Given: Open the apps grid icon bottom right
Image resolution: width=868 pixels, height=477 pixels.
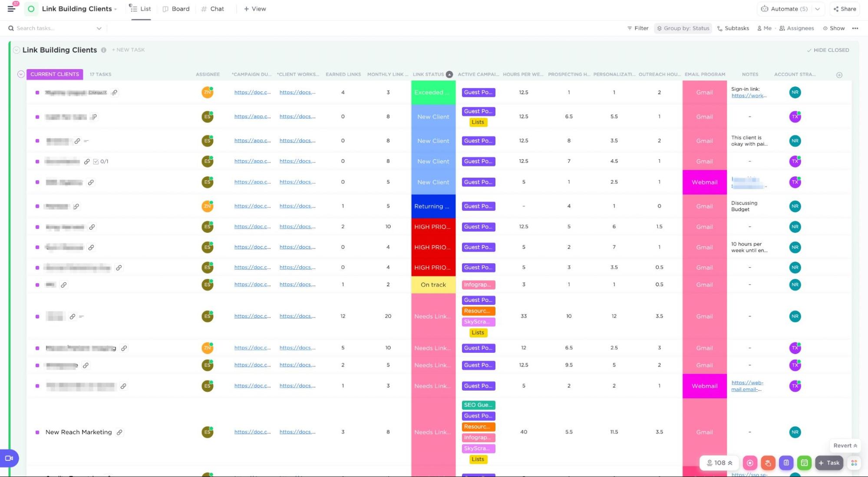Looking at the screenshot, I should 854,463.
